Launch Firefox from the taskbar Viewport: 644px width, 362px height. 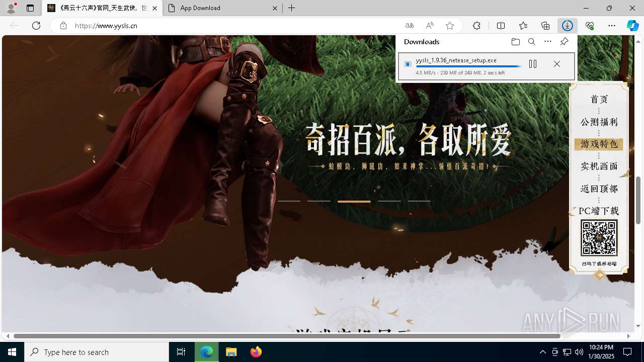pyautogui.click(x=256, y=352)
